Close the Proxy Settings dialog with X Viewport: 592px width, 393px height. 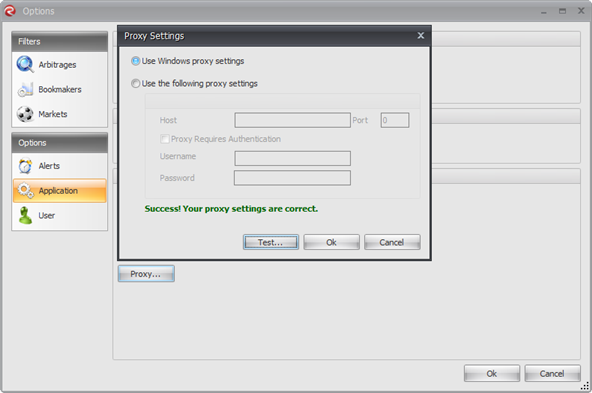pos(421,35)
